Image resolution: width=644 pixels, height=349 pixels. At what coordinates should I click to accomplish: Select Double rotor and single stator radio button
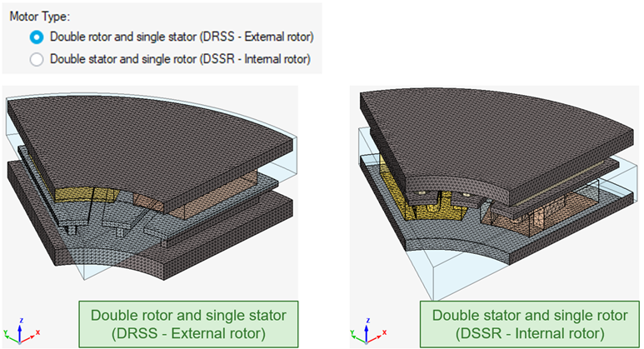click(x=36, y=37)
